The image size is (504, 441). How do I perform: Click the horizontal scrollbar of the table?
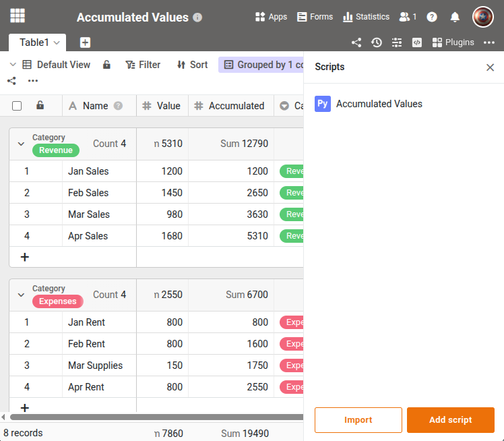(156, 417)
